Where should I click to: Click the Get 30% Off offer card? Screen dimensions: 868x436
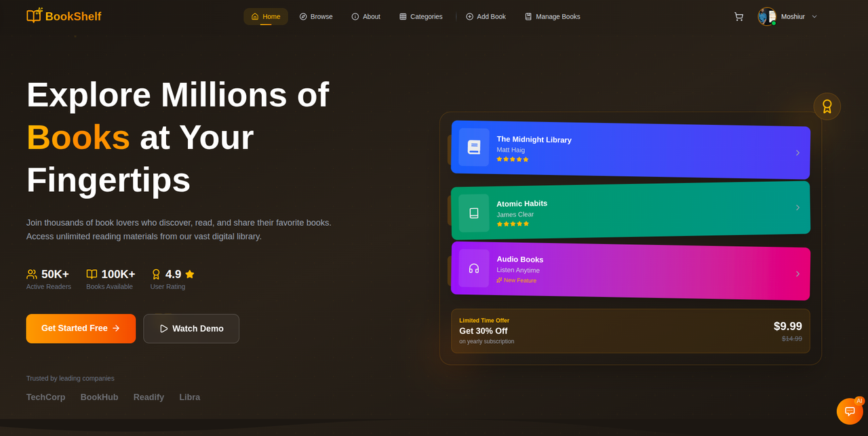pos(631,331)
